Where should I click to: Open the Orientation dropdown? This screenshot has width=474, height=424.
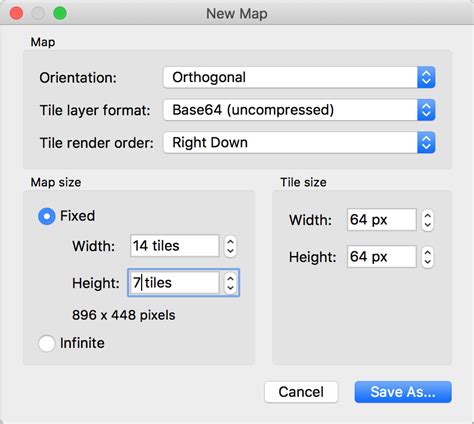[299, 78]
